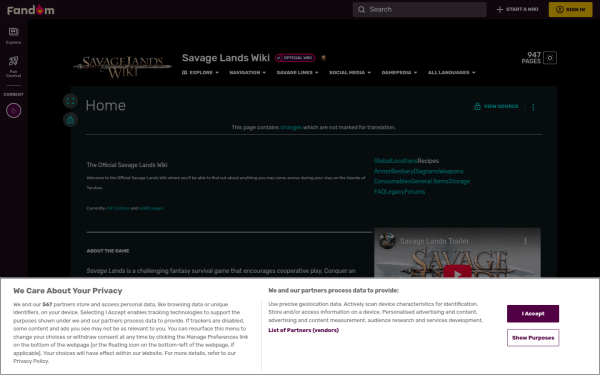Click the Show Purposes button
The height and width of the screenshot is (375, 600).
533,338
